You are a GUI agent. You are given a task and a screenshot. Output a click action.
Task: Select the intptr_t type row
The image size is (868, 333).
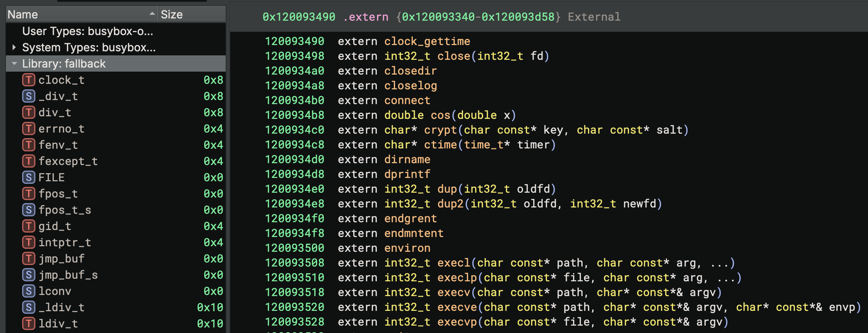(65, 243)
